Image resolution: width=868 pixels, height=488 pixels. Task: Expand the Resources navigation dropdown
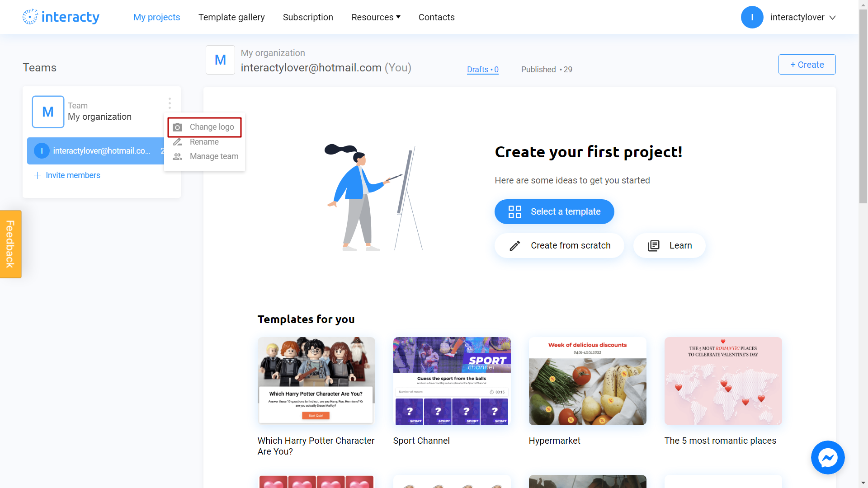click(376, 17)
